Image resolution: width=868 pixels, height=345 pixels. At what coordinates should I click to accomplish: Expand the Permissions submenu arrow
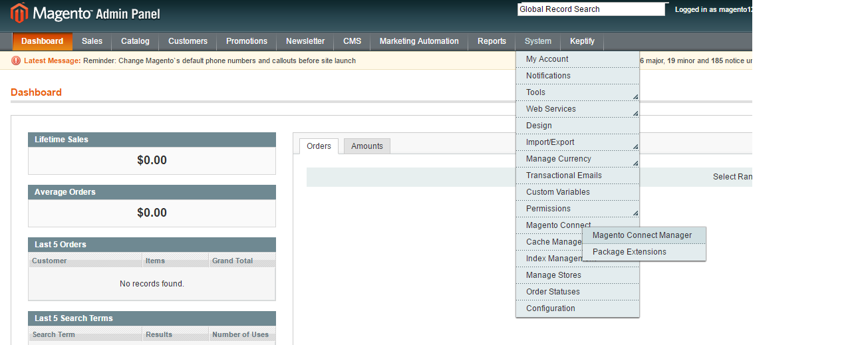coord(635,213)
